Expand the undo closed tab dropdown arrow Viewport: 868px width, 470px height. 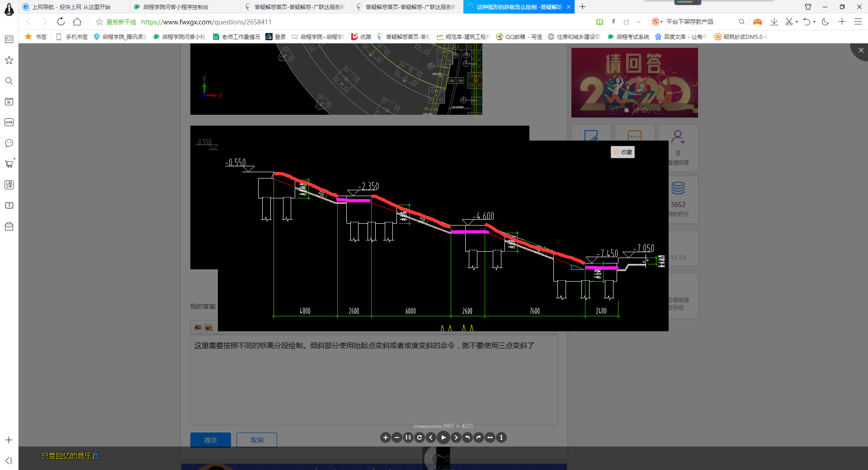point(815,22)
